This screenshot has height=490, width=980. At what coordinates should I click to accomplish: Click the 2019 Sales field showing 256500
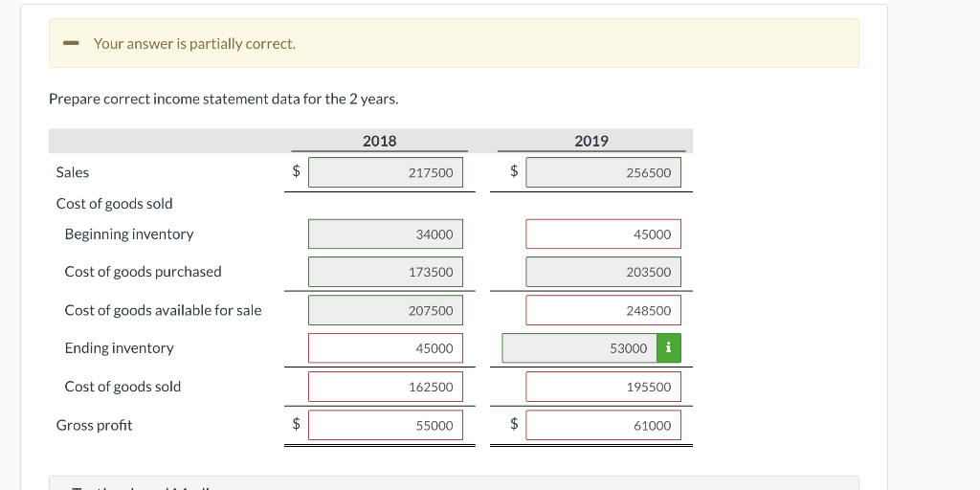pos(603,172)
